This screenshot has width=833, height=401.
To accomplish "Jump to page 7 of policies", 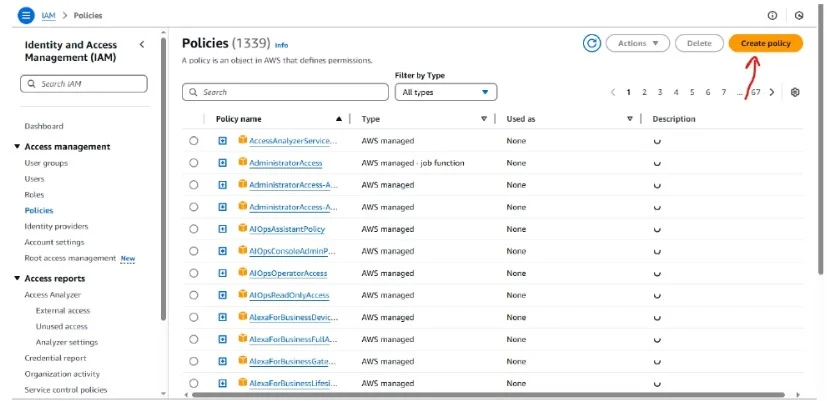I will (x=724, y=92).
